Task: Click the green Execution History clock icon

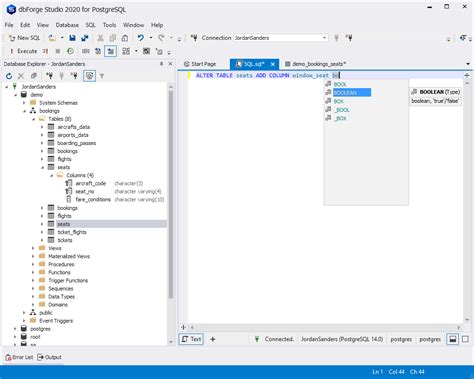Action: tap(70, 51)
